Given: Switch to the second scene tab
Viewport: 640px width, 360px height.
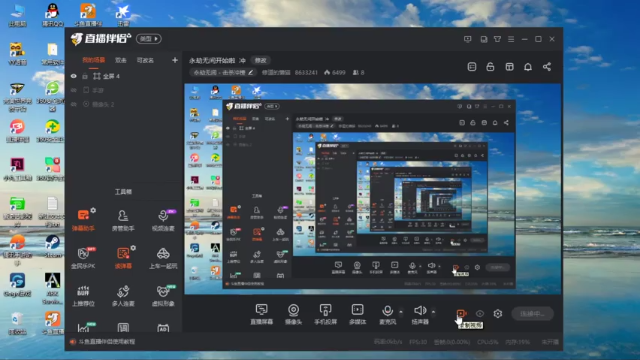Looking at the screenshot, I should tap(120, 60).
